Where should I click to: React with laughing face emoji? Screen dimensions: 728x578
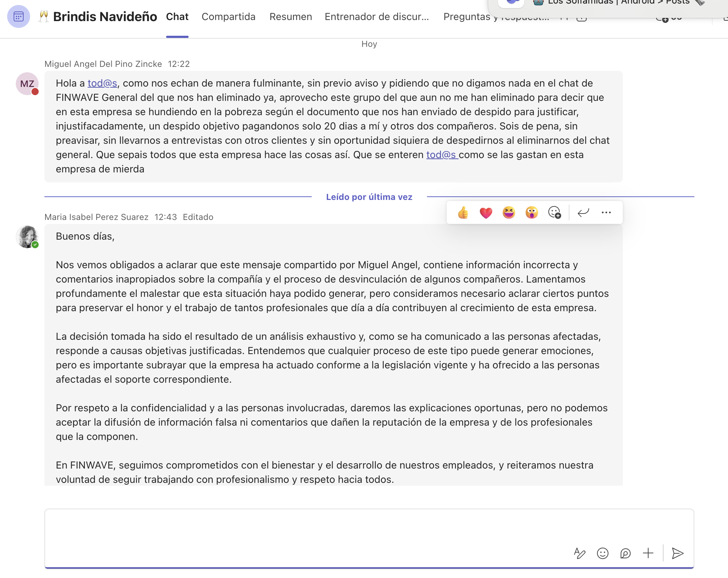click(x=509, y=213)
